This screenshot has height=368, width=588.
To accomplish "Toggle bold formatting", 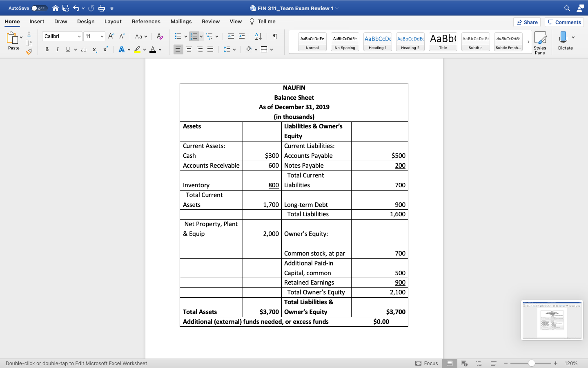I will pyautogui.click(x=47, y=49).
